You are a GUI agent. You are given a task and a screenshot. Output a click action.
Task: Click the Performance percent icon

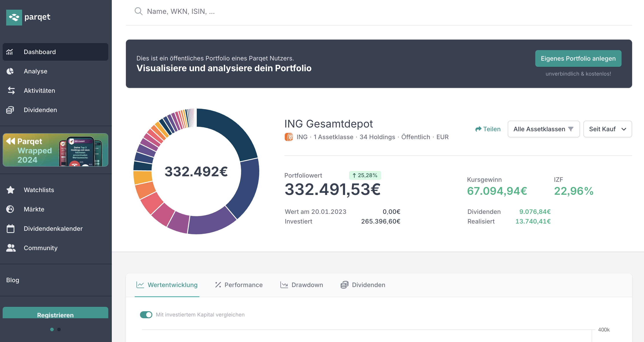coord(218,285)
